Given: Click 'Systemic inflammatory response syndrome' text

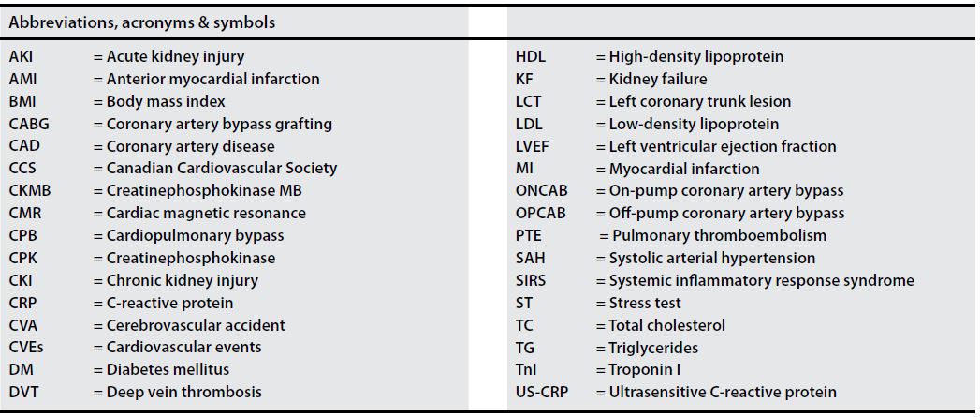Looking at the screenshot, I should pyautogui.click(x=761, y=280).
